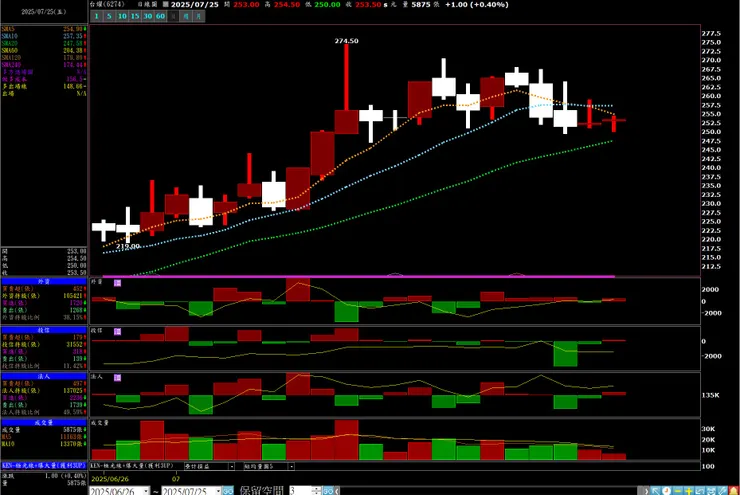Image resolution: width=740 pixels, height=495 pixels.
Task: Click the 274.50 high price label
Action: 346,41
